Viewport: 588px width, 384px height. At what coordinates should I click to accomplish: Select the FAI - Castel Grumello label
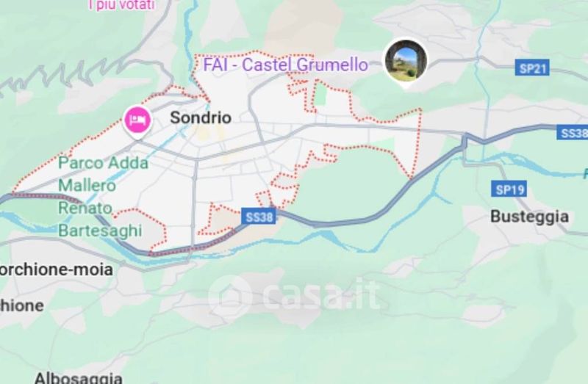pyautogui.click(x=285, y=65)
